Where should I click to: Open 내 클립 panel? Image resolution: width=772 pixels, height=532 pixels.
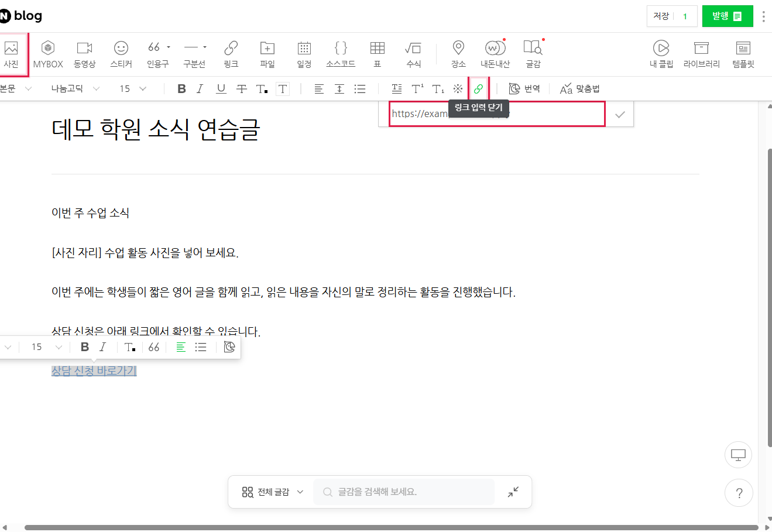[x=661, y=54]
